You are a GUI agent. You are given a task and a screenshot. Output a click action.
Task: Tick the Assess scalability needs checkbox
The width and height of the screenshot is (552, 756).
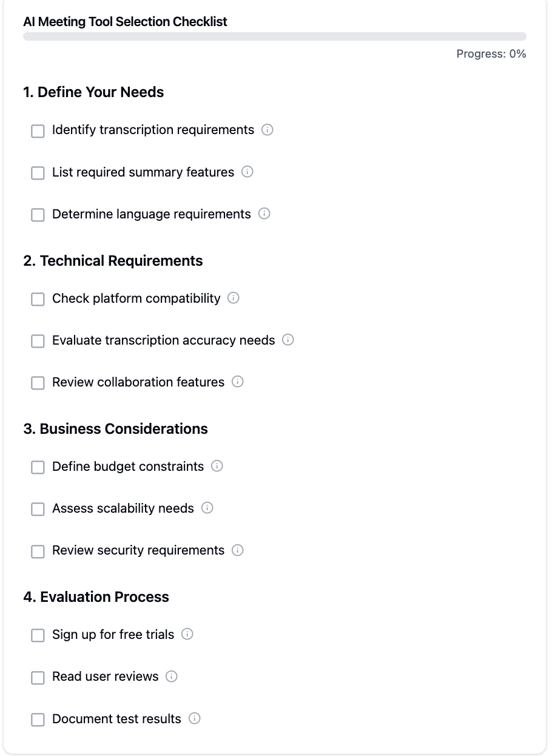click(38, 508)
